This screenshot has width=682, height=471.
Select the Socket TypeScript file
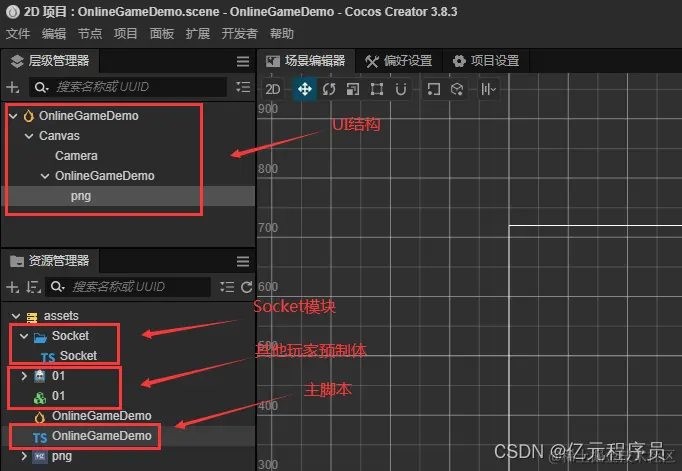pyautogui.click(x=78, y=356)
